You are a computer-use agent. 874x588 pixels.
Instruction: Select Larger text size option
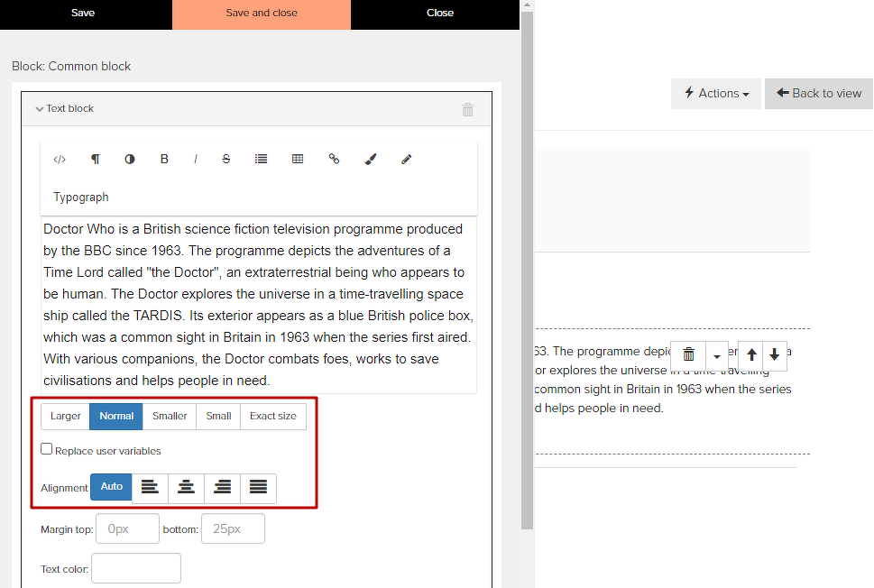(x=65, y=416)
